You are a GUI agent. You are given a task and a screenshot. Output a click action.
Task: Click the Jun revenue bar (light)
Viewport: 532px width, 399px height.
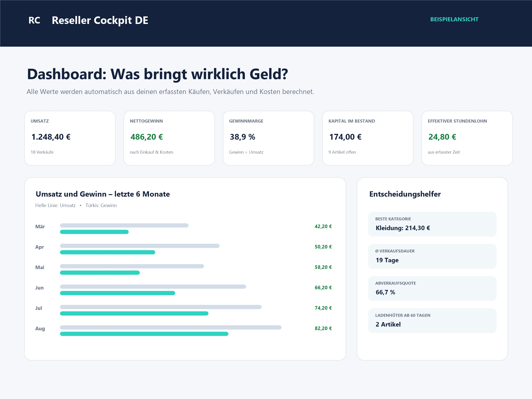pos(153,287)
